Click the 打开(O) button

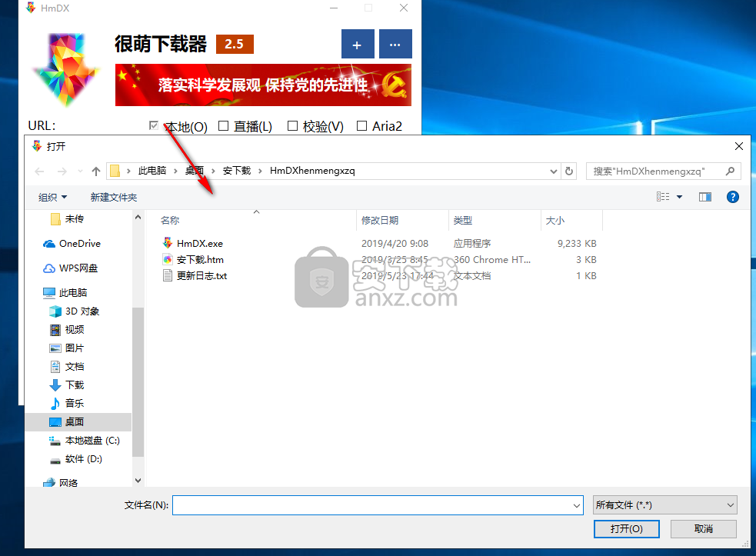[x=626, y=529]
